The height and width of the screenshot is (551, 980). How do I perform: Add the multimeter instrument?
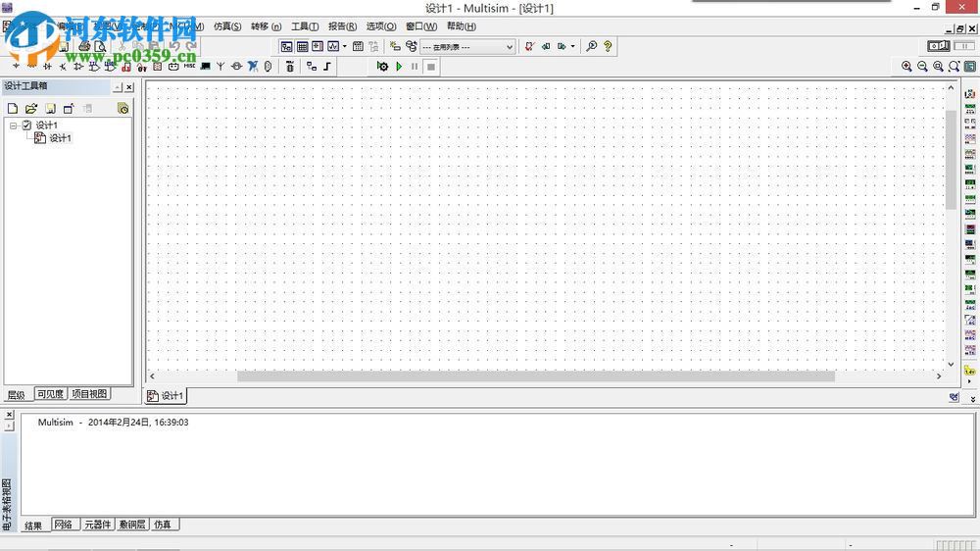click(970, 93)
